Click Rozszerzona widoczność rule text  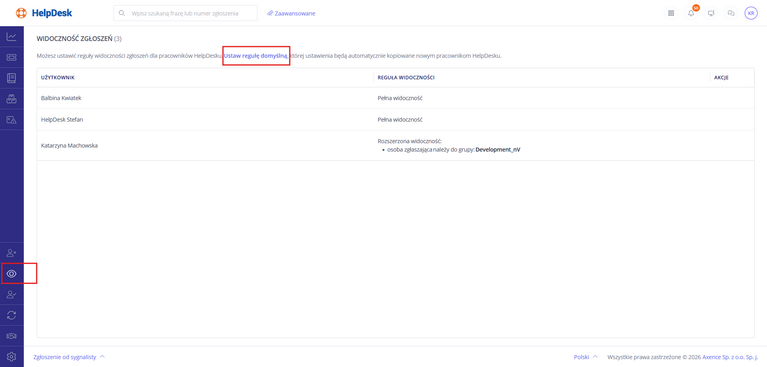(x=410, y=141)
